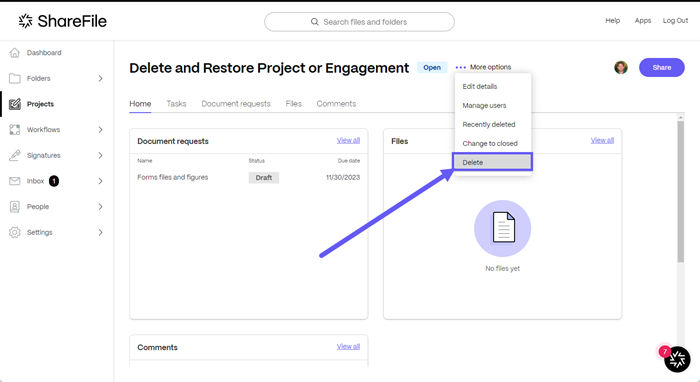Open the Comments tab
The width and height of the screenshot is (700, 382).
(x=336, y=104)
